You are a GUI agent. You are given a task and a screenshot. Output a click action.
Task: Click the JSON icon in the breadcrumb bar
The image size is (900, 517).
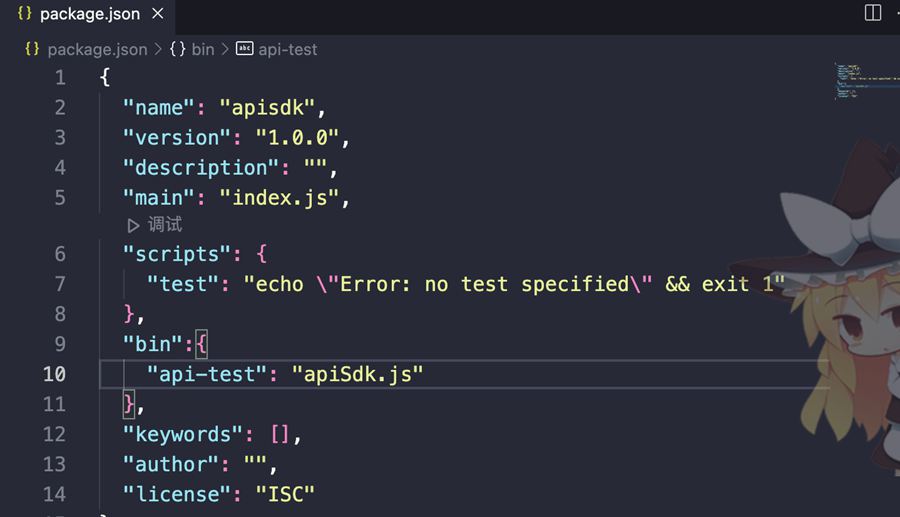click(x=32, y=49)
